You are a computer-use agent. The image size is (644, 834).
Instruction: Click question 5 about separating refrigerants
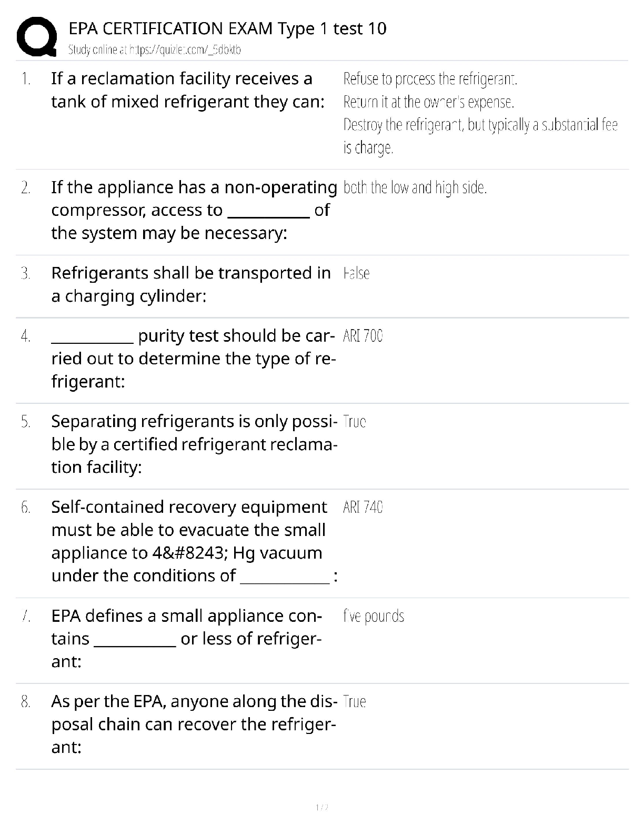(x=194, y=444)
